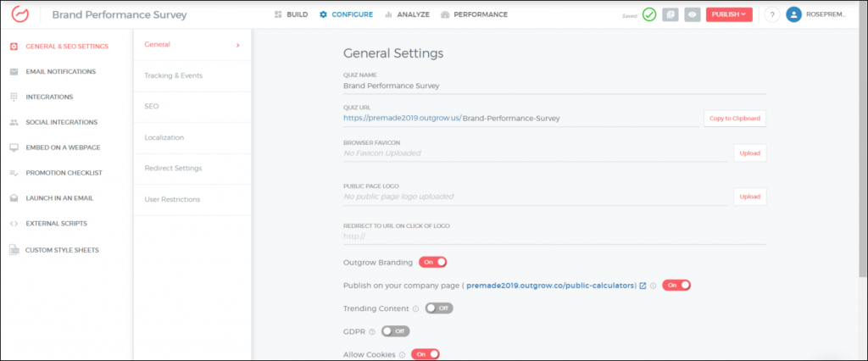Click info icon next to Trending Content

415,308
